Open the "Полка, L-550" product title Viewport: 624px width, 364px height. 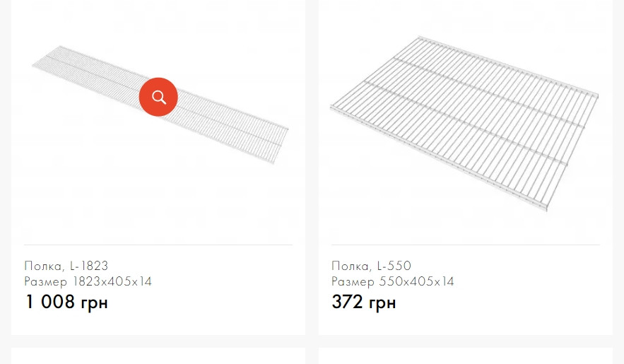coord(371,266)
